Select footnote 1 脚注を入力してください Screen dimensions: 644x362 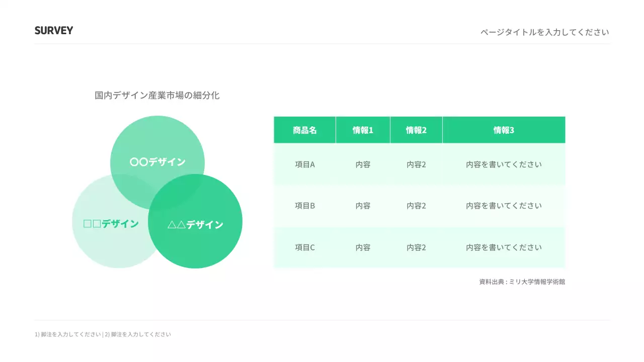pyautogui.click(x=68, y=334)
